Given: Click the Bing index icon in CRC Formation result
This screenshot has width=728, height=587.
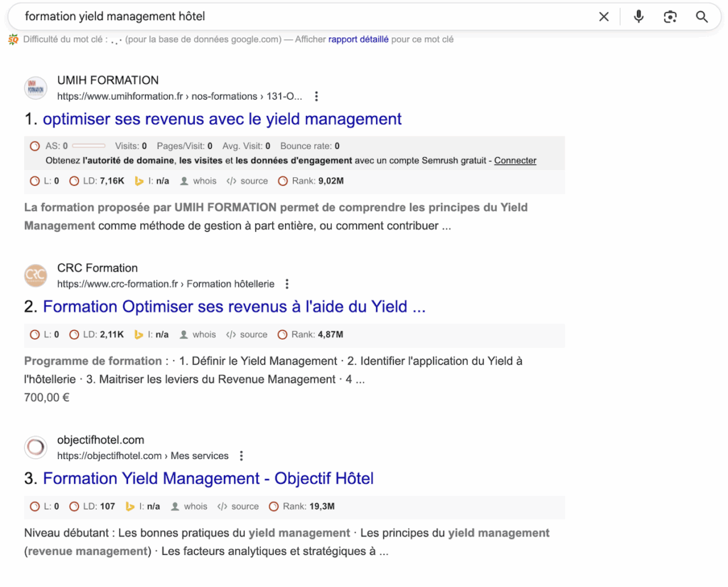Looking at the screenshot, I should click(139, 334).
